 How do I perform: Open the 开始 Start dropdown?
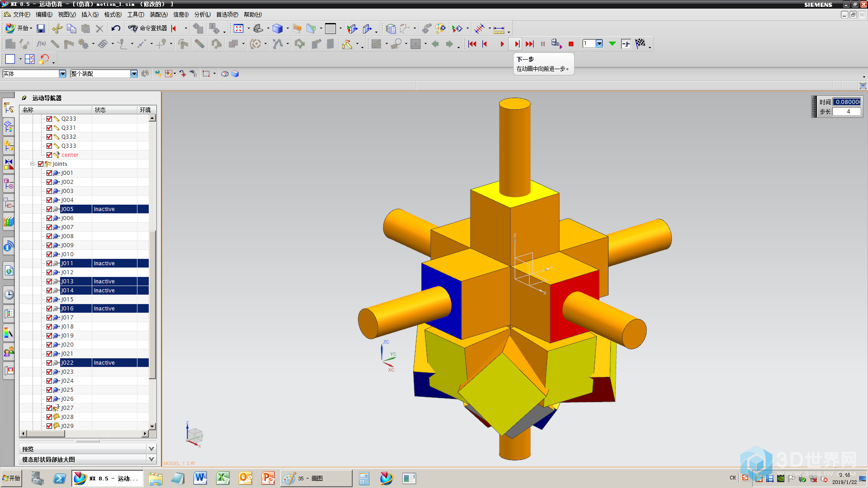pos(19,28)
